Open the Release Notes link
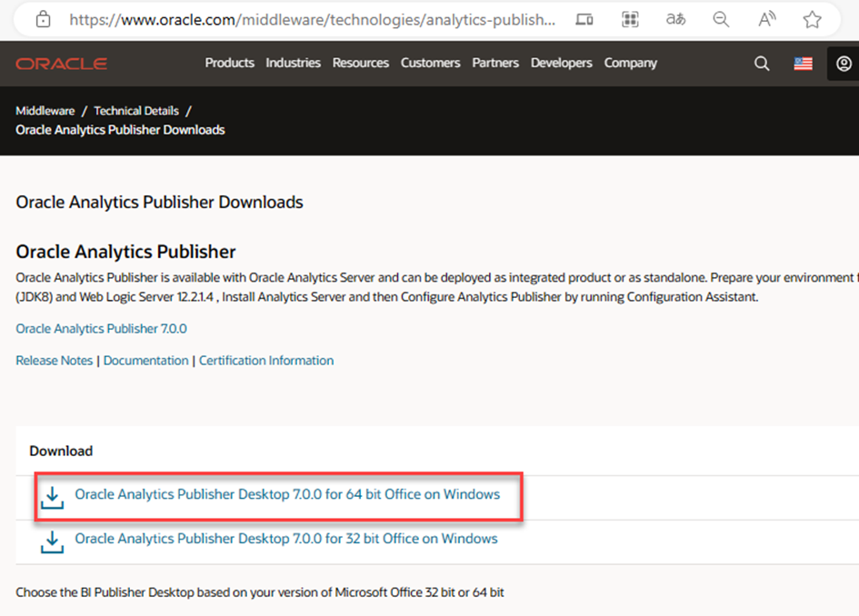This screenshot has width=859, height=616. pos(55,361)
